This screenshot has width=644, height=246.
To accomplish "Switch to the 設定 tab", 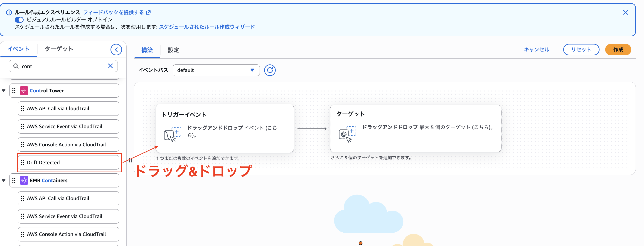I will tap(173, 50).
